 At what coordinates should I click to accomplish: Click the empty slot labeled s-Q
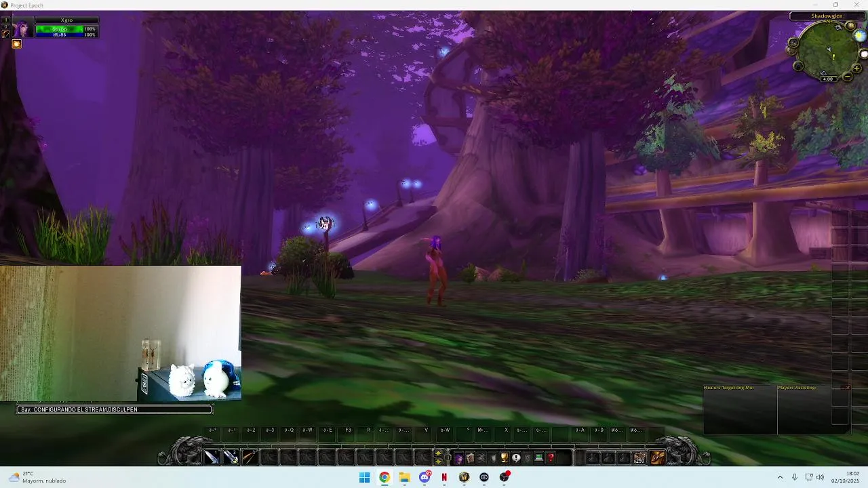click(x=288, y=436)
